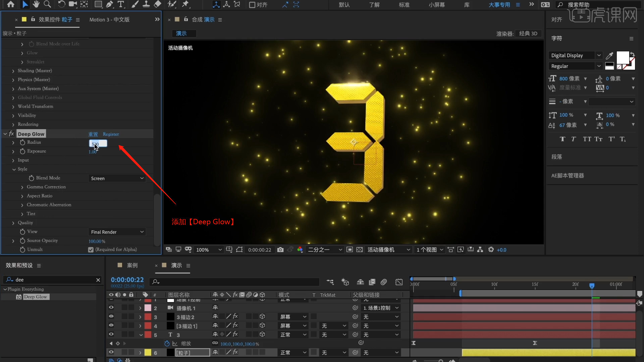This screenshot has width=644, height=362.
Task: Select the Selection arrow tool
Action: [25, 4]
